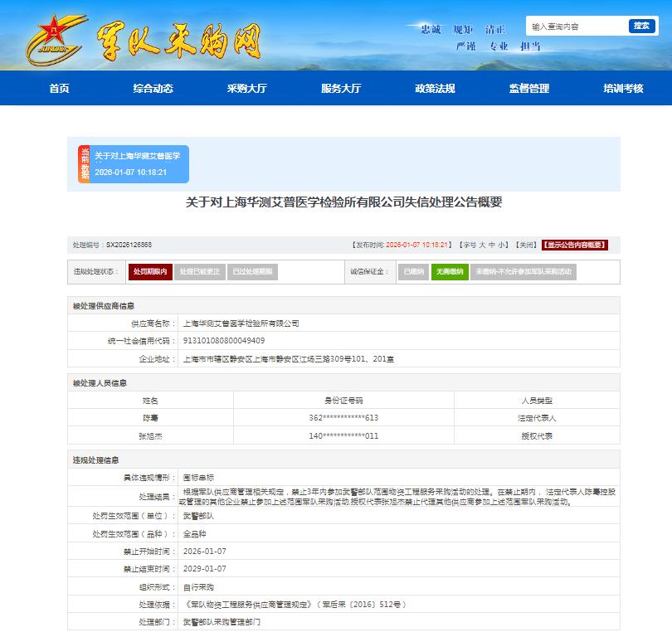Image resolution: width=672 pixels, height=637 pixels.
Task: Navigate to 培训考核 section
Action: [x=624, y=88]
